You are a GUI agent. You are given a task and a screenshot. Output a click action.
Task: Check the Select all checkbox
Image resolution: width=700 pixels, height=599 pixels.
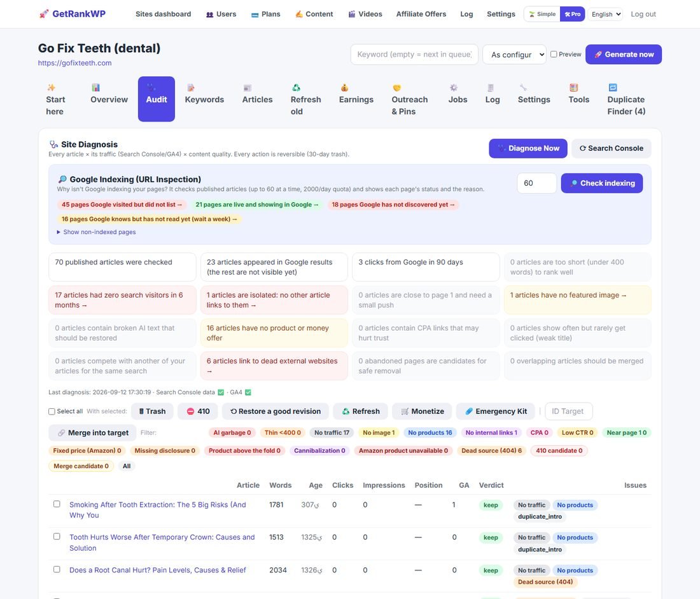(52, 411)
